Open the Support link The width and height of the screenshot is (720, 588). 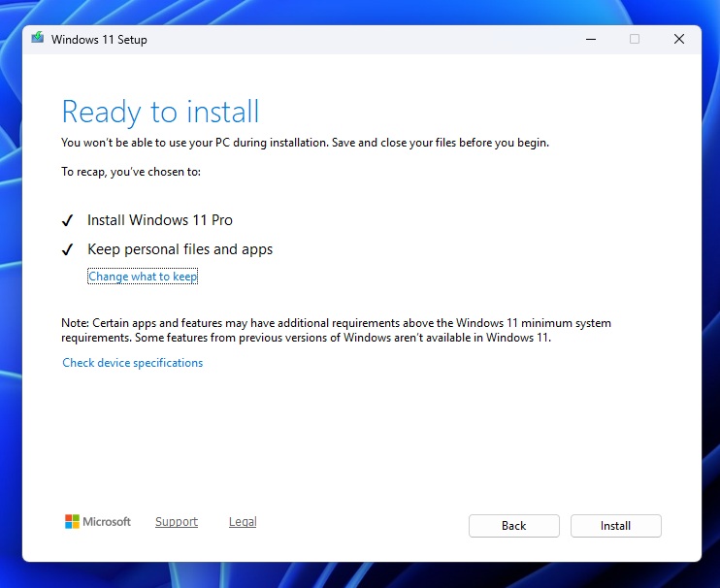click(177, 522)
